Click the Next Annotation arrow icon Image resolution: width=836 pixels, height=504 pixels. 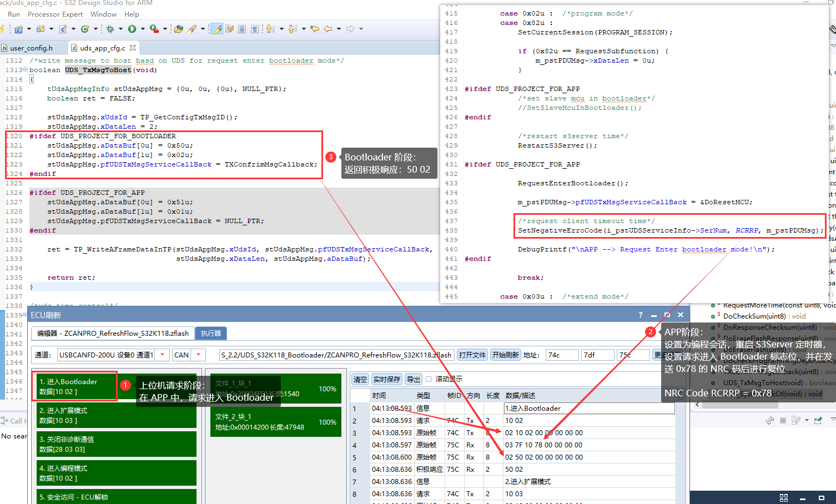coord(270,29)
